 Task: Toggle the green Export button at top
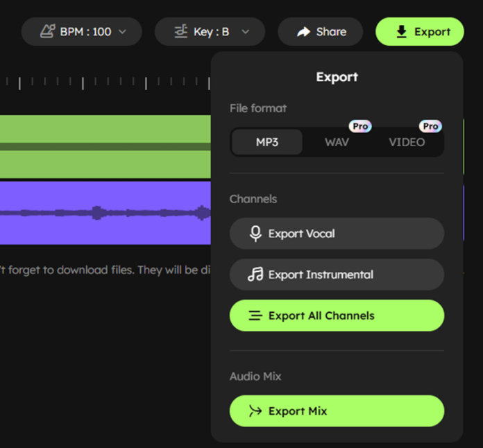click(x=420, y=31)
